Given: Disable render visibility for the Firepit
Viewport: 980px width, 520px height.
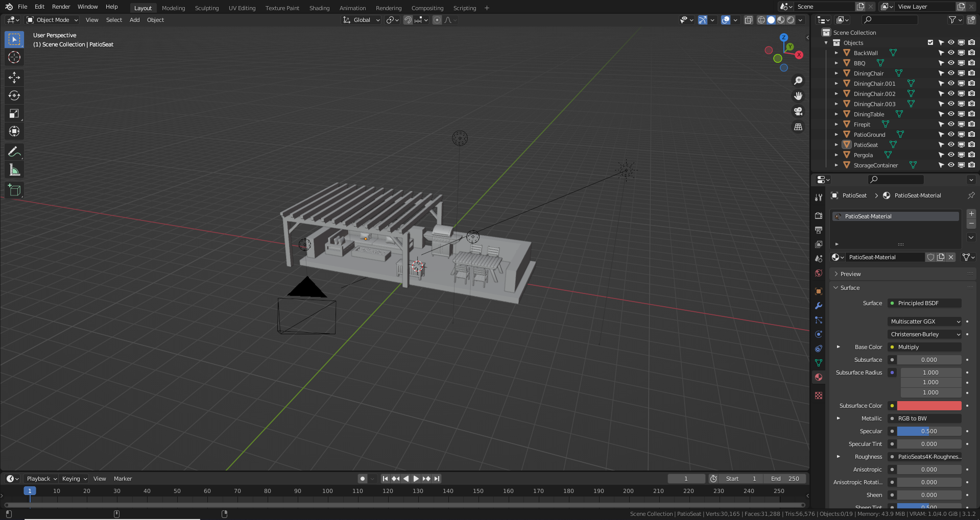Looking at the screenshot, I should point(971,124).
